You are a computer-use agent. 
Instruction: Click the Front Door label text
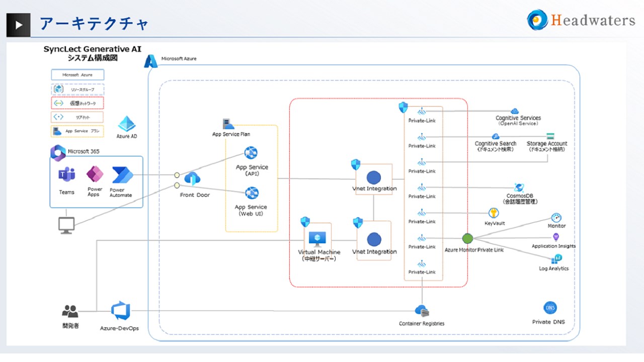tap(194, 195)
